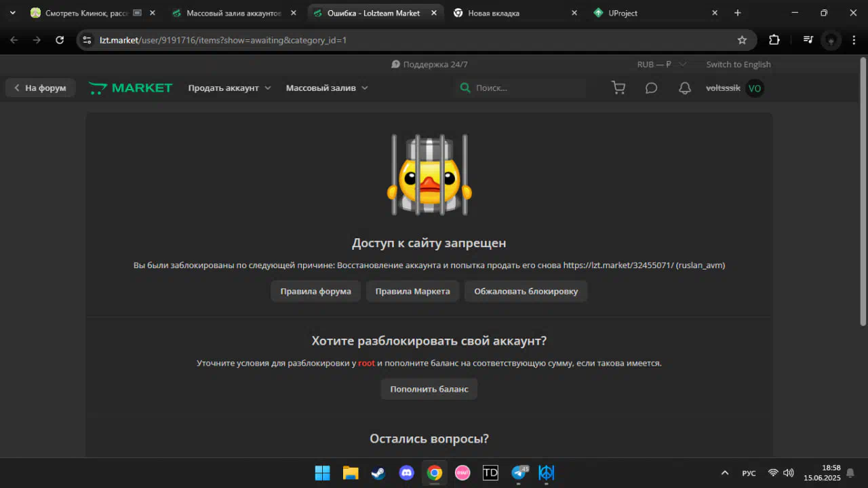Open the Chrome extensions puzzle icon

click(774, 40)
